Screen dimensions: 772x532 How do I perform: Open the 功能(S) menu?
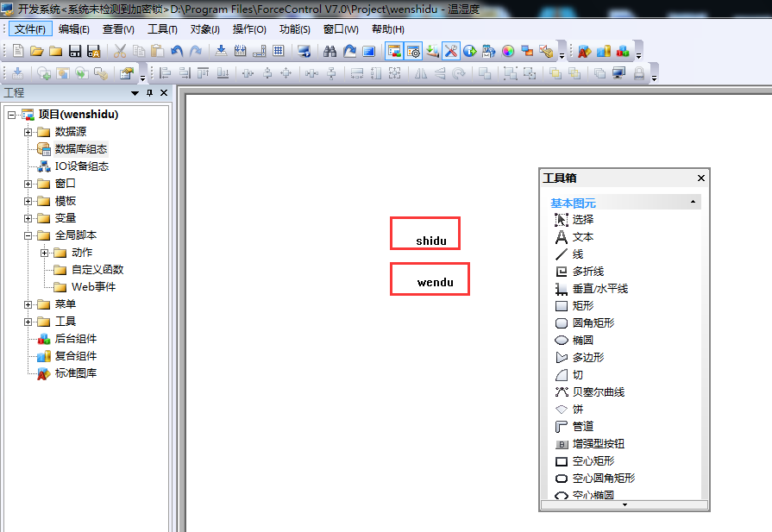[x=294, y=29]
